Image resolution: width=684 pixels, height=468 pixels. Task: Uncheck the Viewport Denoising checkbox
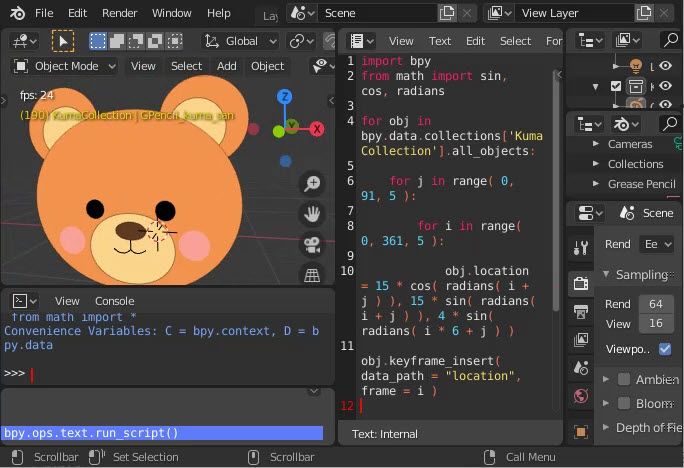665,349
